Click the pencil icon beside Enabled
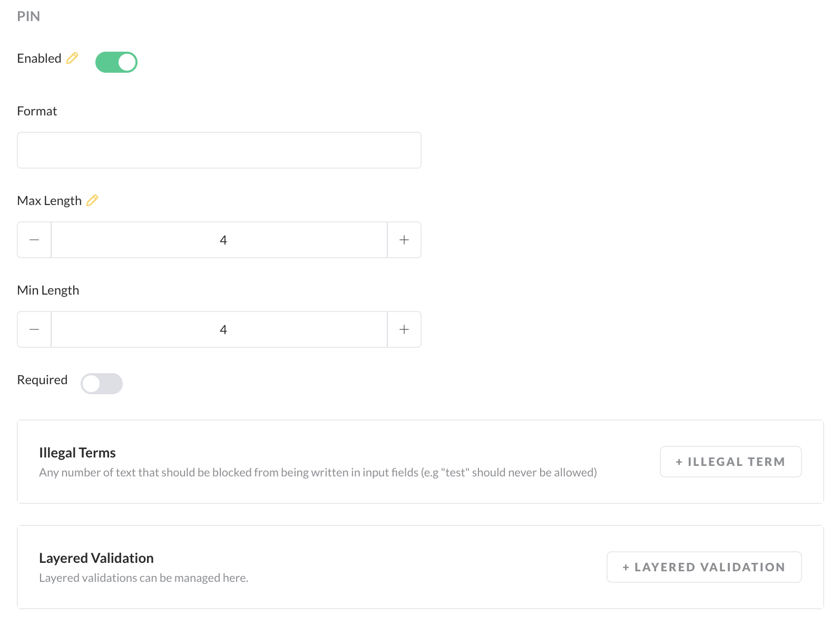Screen dimensions: 840x624 (x=72, y=58)
